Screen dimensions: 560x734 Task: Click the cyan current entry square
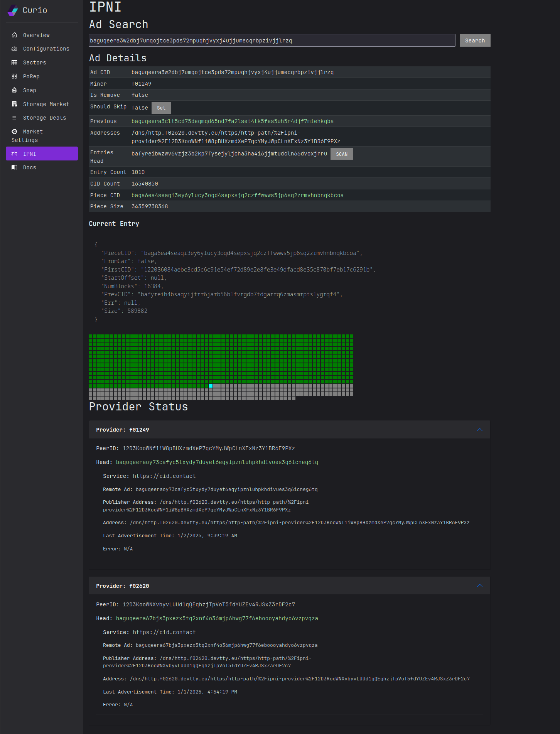pyautogui.click(x=211, y=386)
